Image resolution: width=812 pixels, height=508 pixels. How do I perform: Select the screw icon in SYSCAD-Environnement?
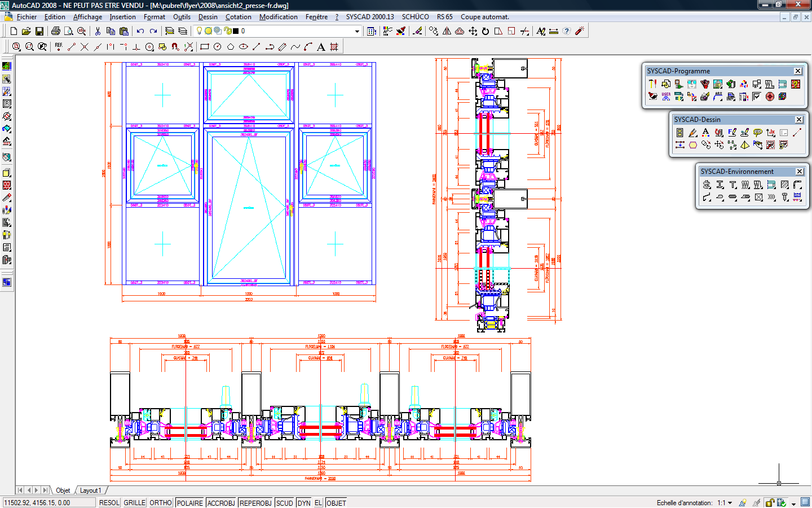(784, 197)
